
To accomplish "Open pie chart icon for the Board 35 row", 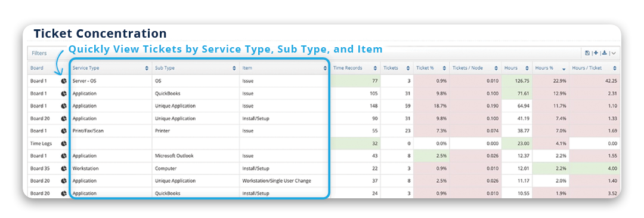I will 64,168.
